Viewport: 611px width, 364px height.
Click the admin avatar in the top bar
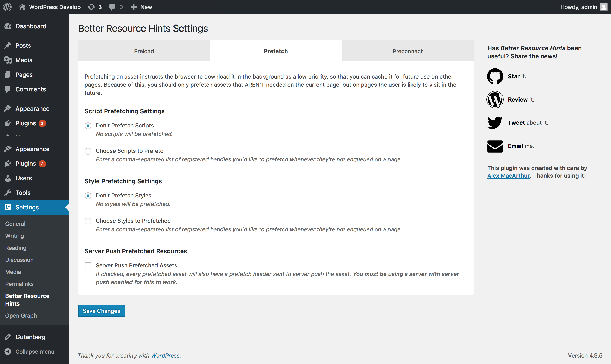tap(603, 7)
